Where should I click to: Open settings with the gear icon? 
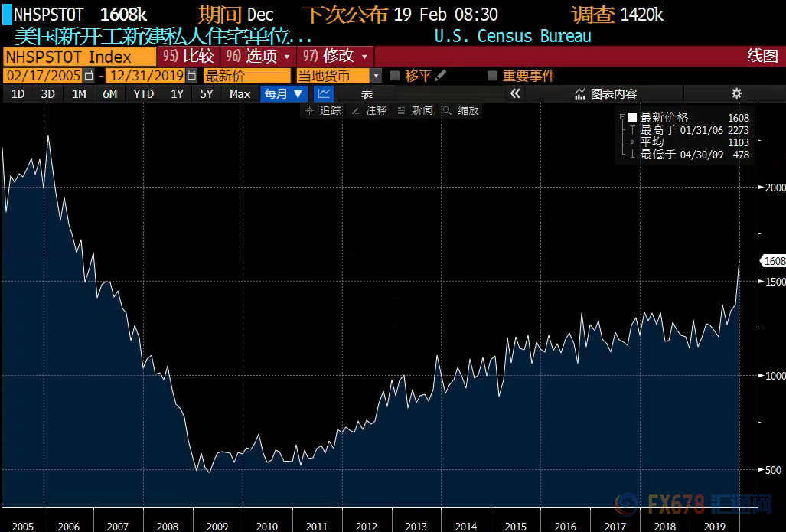(x=736, y=93)
